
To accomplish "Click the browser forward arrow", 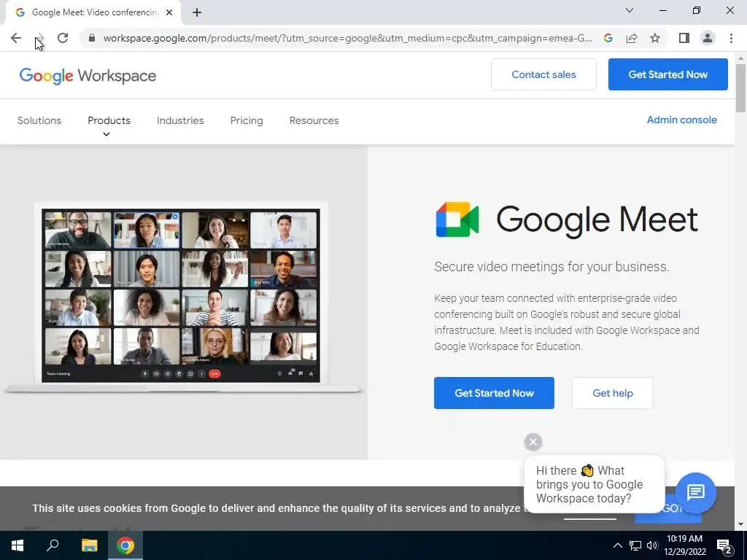I will [x=40, y=38].
